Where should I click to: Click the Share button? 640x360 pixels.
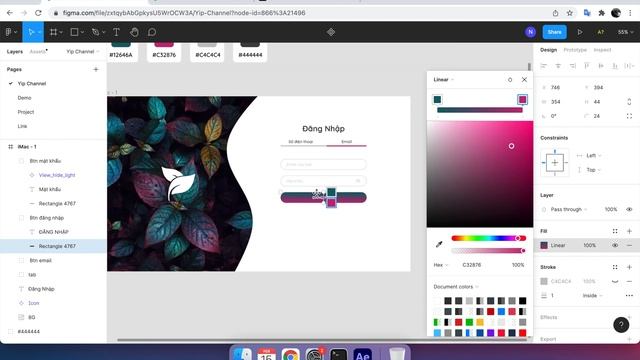coord(554,32)
